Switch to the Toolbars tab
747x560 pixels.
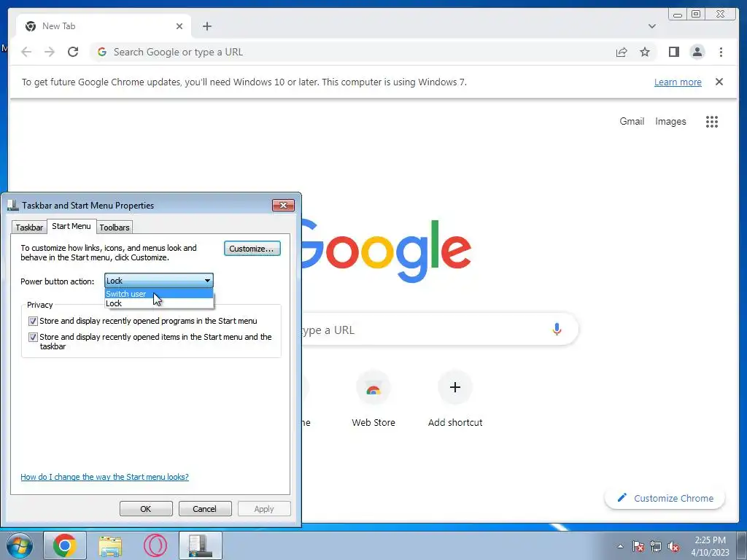click(115, 227)
